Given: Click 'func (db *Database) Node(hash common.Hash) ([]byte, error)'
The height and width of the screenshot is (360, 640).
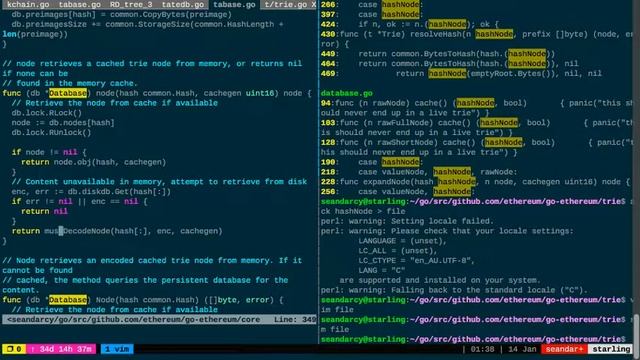Looking at the screenshot, I should (x=143, y=300).
